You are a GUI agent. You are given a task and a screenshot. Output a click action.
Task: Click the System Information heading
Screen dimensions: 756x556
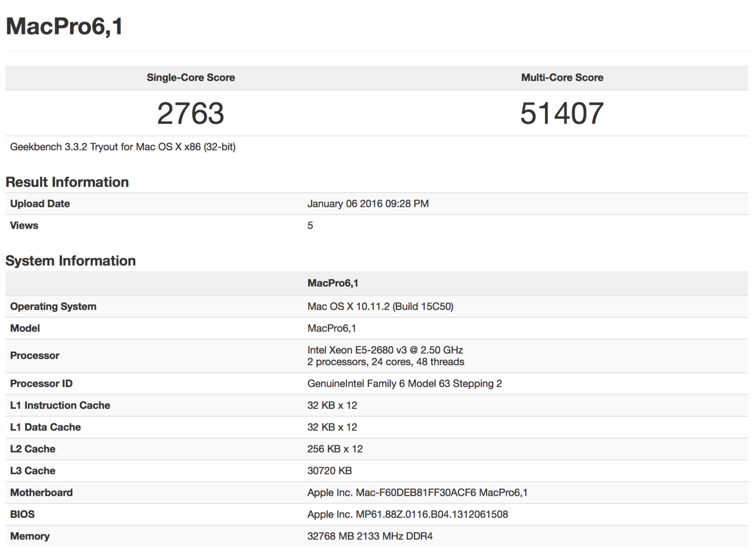coord(71,261)
